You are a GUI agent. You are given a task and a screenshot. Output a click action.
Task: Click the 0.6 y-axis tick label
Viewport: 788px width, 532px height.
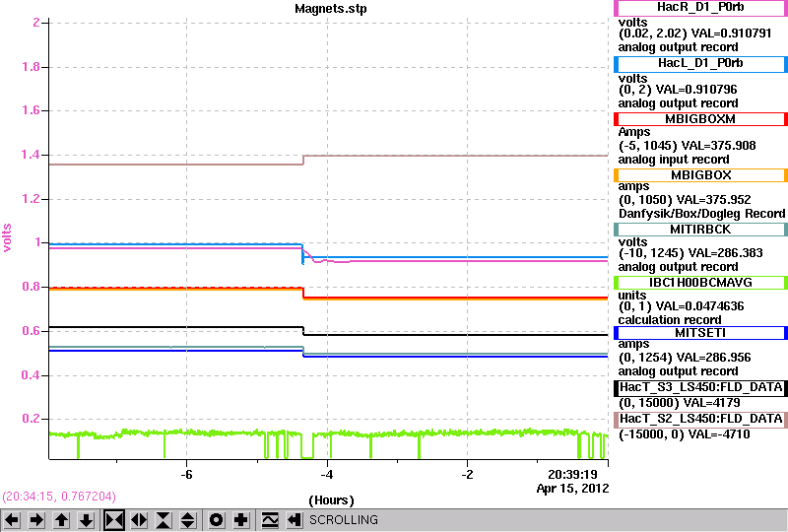point(31,331)
